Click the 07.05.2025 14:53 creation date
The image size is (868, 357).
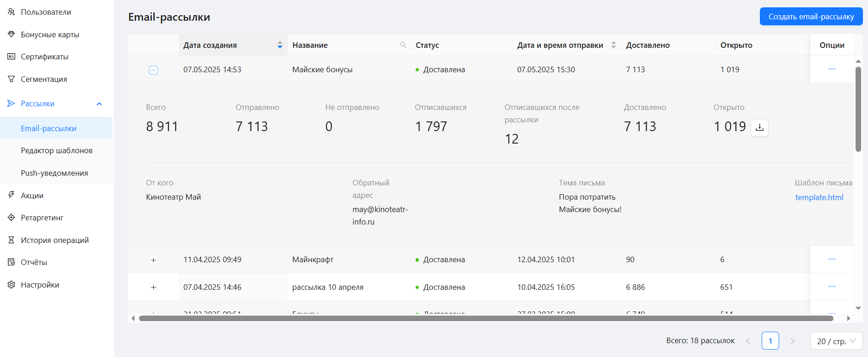212,69
